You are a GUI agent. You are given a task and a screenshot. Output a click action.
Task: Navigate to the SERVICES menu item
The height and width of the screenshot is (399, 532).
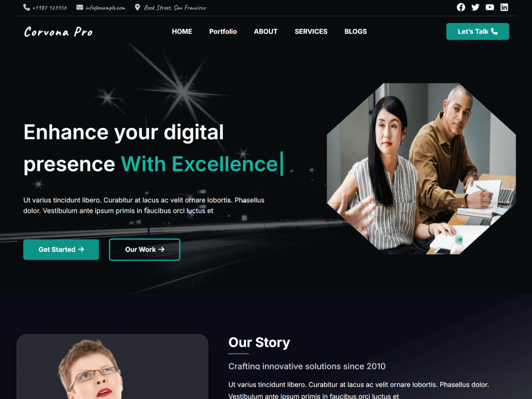point(311,31)
